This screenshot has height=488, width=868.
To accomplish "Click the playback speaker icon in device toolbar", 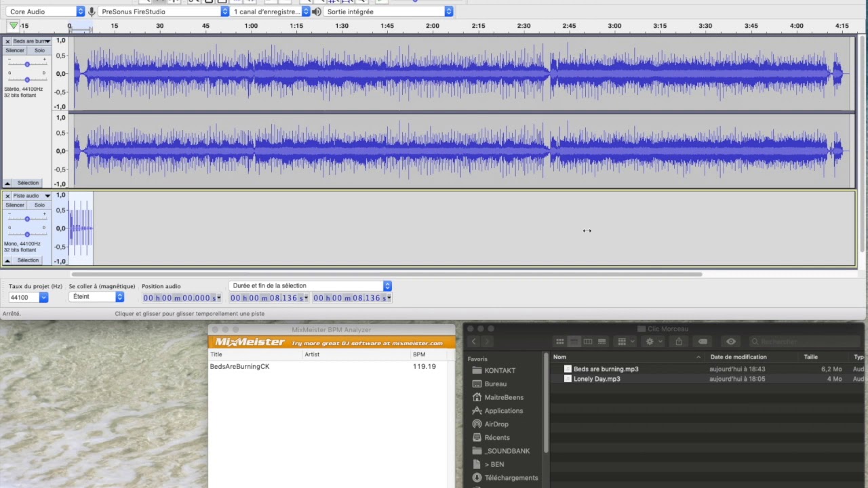I will click(x=316, y=12).
